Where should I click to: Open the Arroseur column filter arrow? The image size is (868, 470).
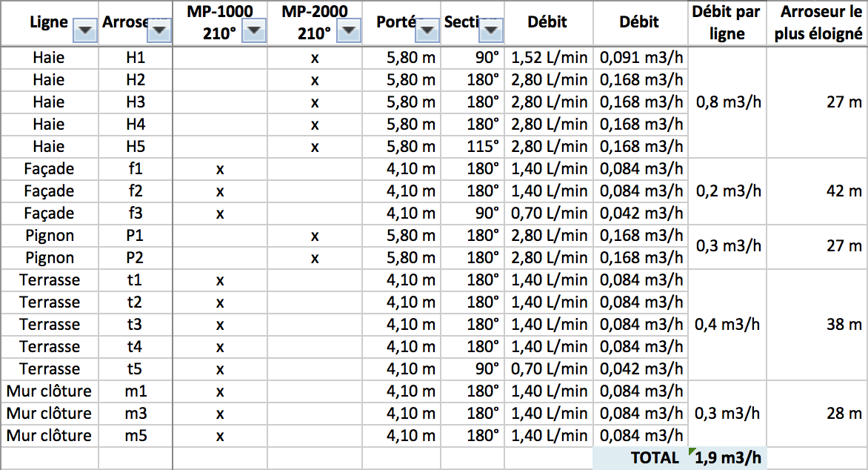[160, 30]
